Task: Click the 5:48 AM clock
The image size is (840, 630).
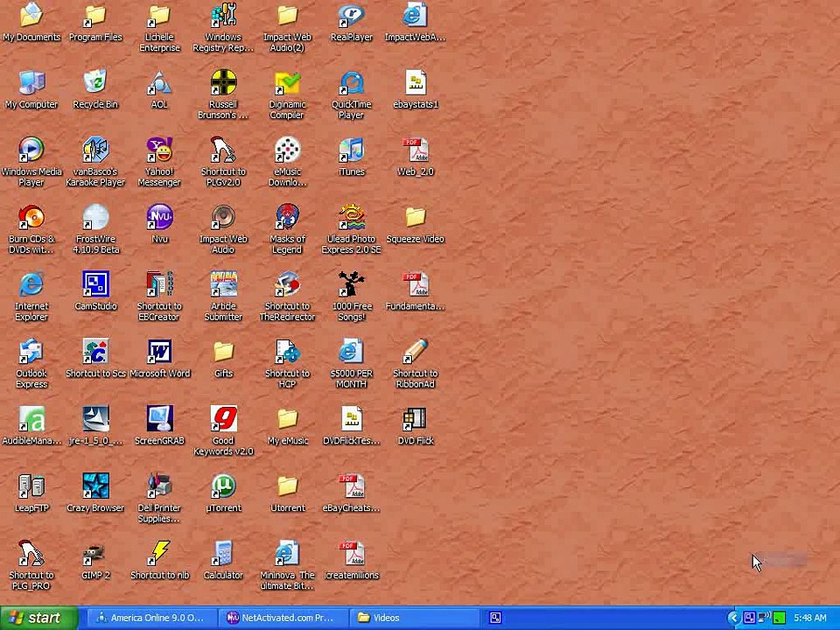Action: point(810,618)
